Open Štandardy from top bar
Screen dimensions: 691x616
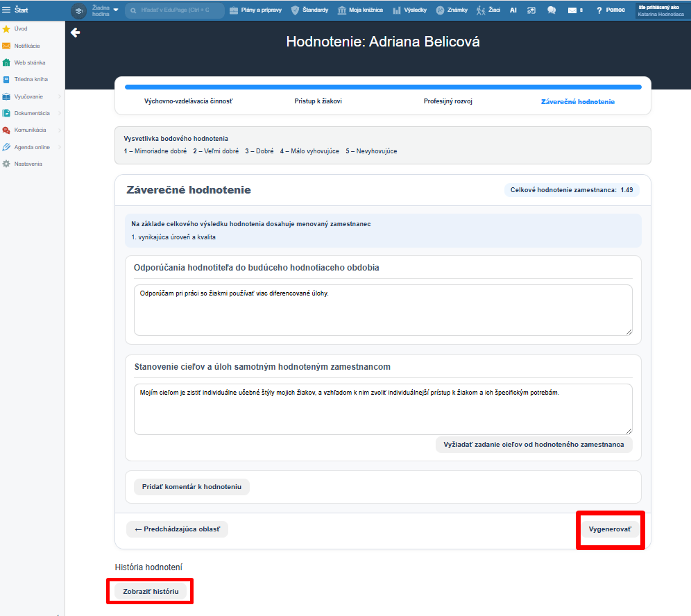[310, 10]
